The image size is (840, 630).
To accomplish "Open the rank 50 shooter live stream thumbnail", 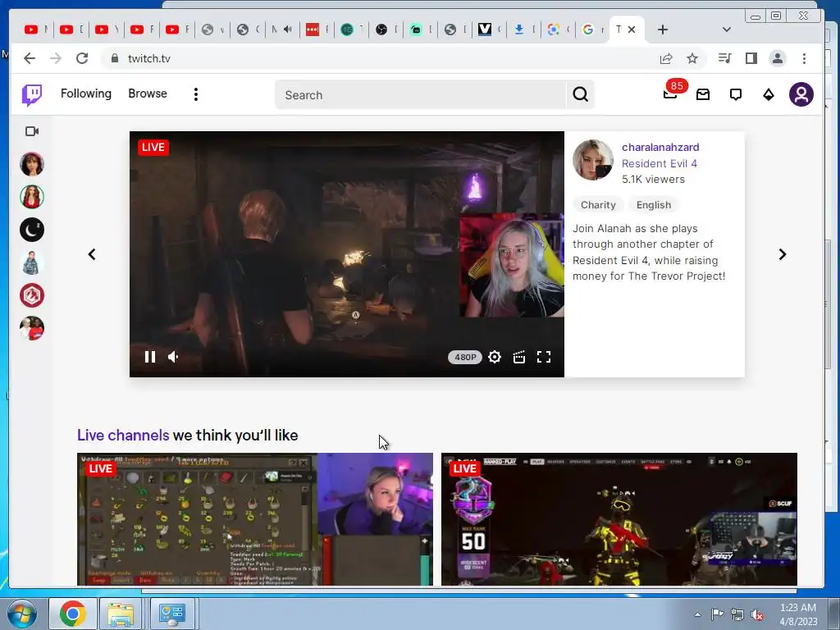I will coord(619,519).
